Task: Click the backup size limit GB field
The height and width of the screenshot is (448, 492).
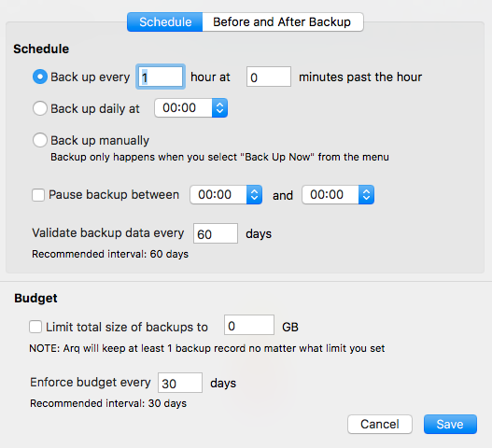Action: 249,325
